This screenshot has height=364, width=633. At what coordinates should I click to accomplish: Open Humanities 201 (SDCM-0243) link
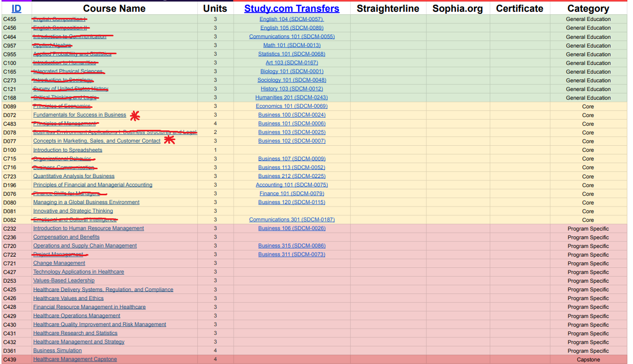tap(291, 98)
